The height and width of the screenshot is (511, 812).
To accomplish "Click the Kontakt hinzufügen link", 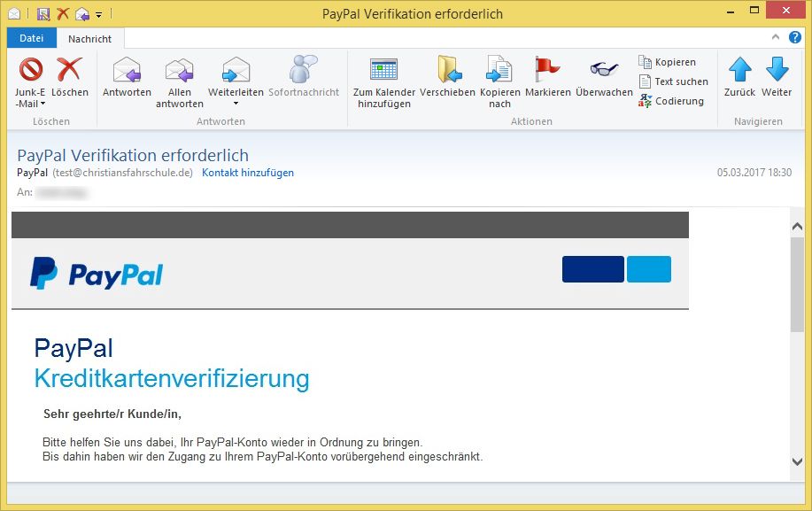I will click(x=248, y=173).
